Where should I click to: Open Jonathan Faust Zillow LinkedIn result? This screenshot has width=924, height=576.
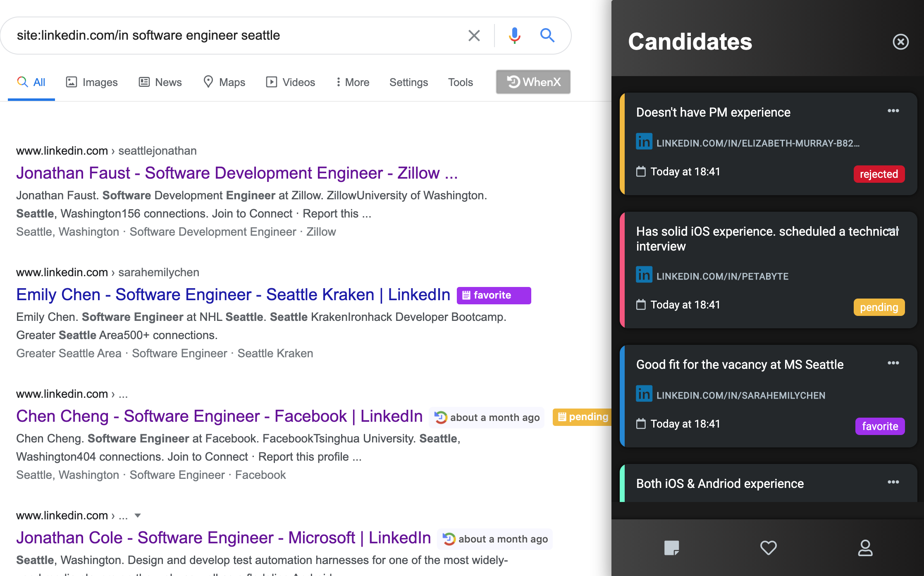click(237, 173)
